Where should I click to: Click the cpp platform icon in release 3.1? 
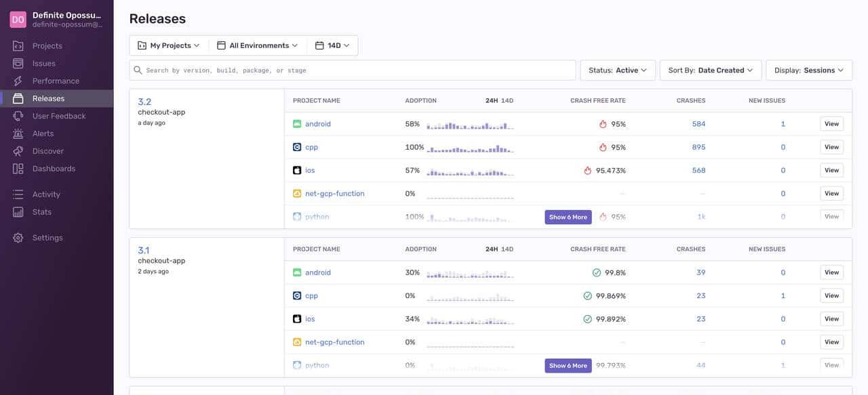(297, 296)
